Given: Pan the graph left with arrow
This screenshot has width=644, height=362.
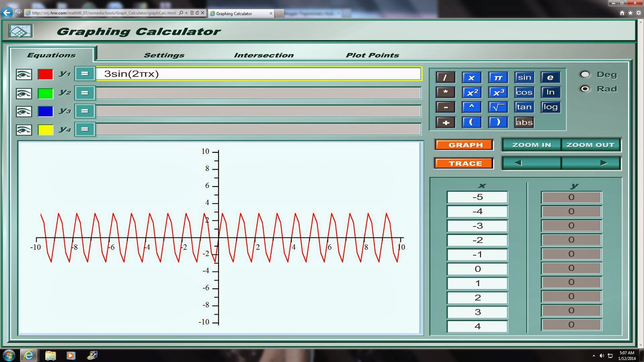Looking at the screenshot, I should [531, 163].
